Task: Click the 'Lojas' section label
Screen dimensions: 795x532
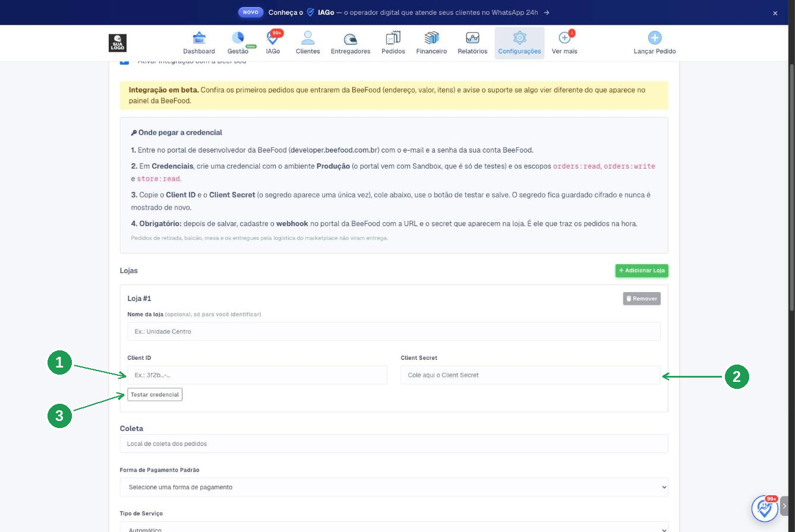Action: coord(128,270)
